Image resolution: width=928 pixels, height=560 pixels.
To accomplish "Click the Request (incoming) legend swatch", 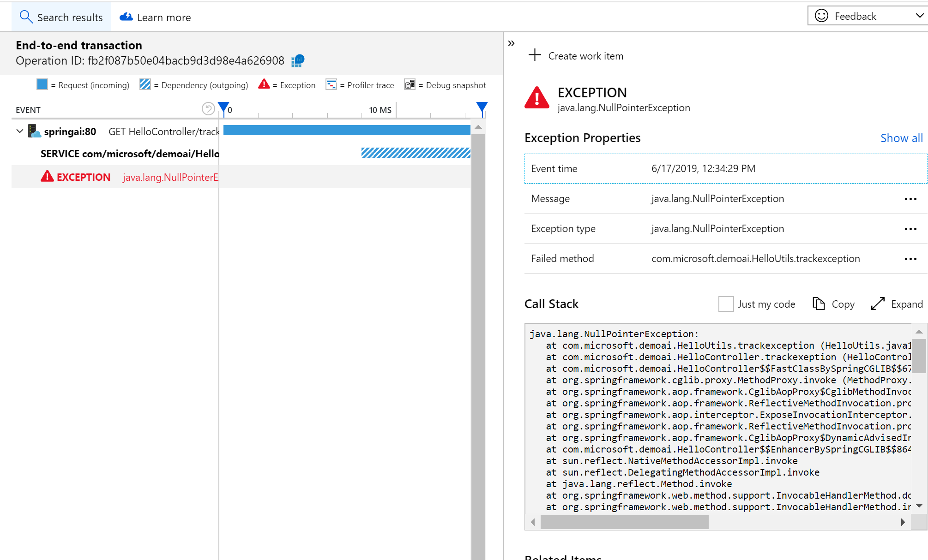I will (x=42, y=84).
